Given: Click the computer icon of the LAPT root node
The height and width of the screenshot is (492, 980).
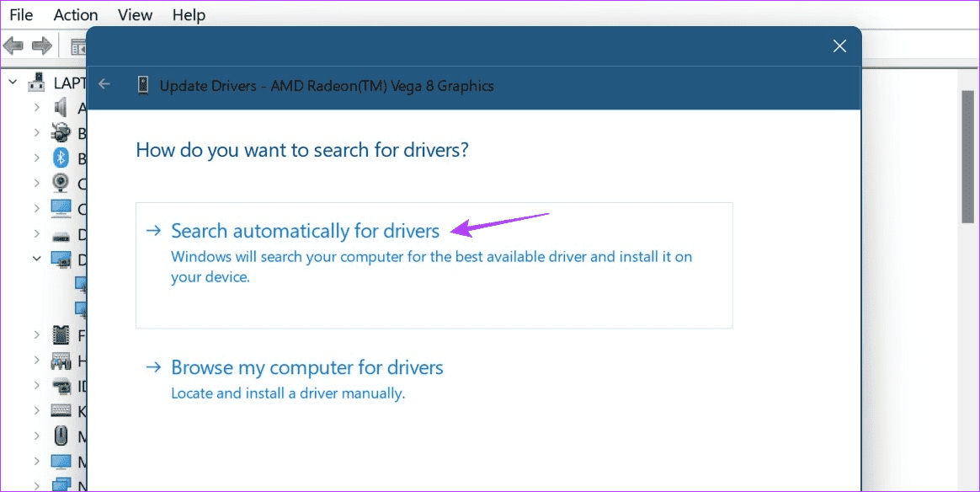Looking at the screenshot, I should coord(38,82).
